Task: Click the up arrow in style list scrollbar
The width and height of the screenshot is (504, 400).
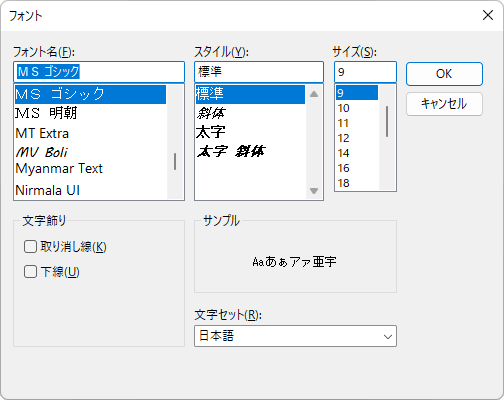Action: 314,94
